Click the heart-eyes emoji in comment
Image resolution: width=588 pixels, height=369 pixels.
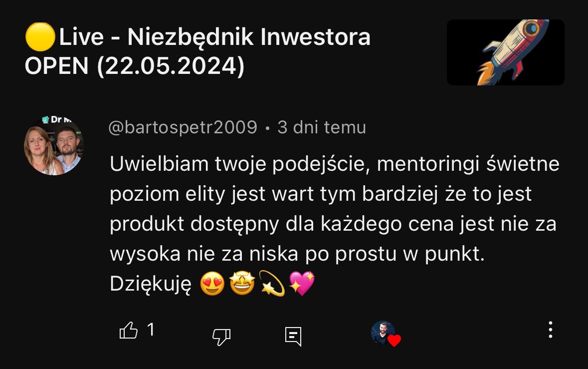pos(212,284)
